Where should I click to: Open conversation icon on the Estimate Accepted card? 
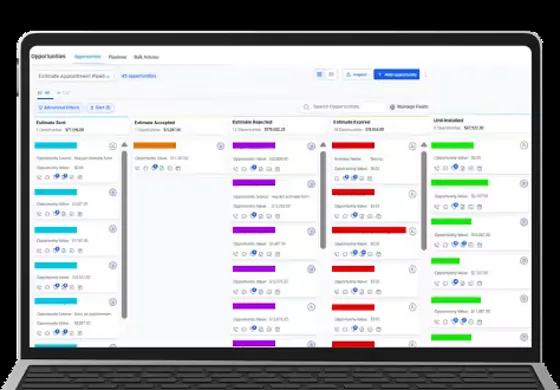145,168
